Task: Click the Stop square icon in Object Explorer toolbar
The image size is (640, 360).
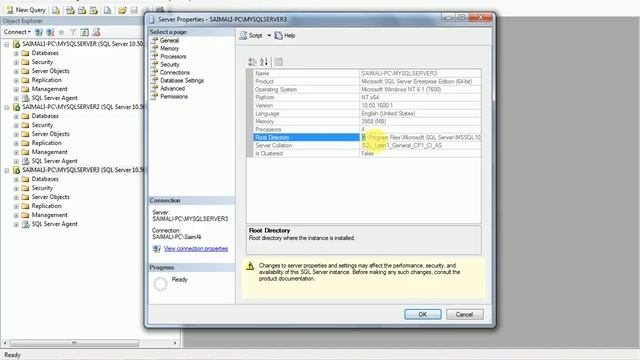Action: (x=62, y=32)
